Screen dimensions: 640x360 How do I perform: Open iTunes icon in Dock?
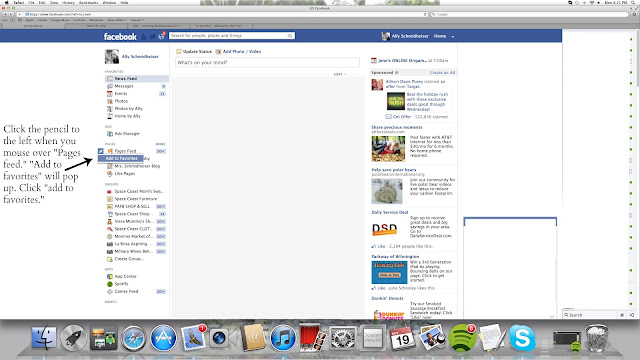[282, 338]
